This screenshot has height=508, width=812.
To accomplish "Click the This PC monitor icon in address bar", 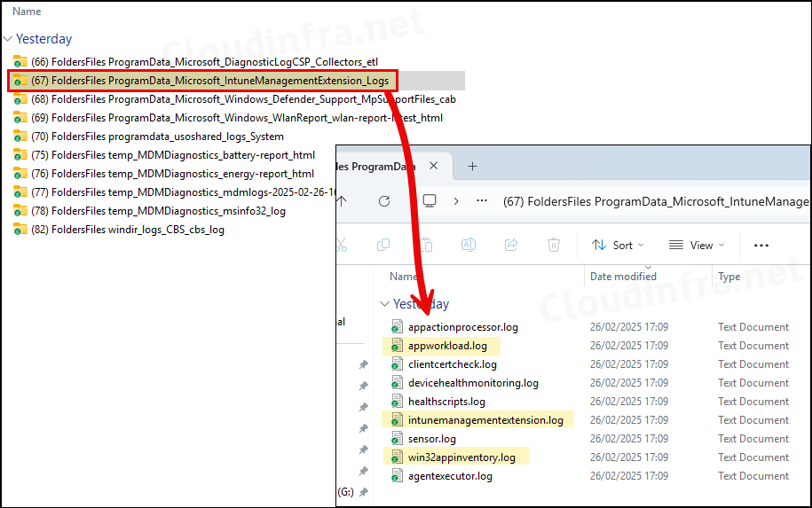I will [x=430, y=200].
